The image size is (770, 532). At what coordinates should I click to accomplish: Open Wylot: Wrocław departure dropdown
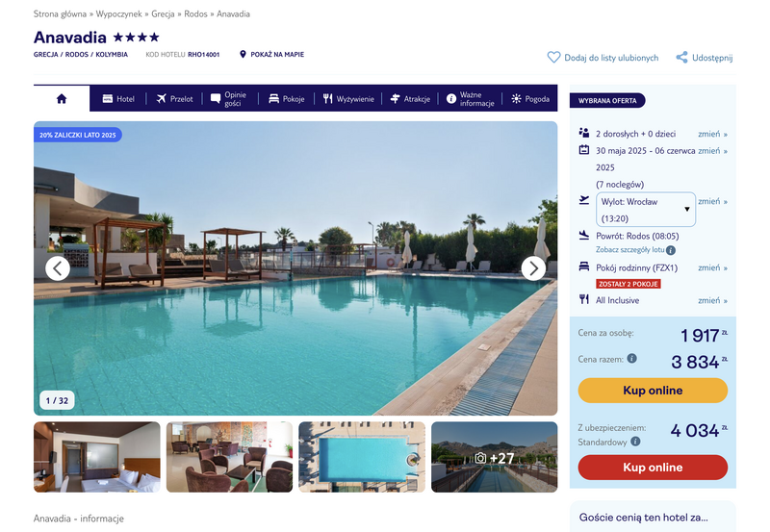tap(646, 210)
